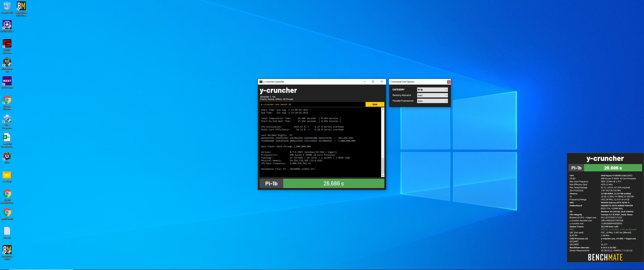Click the Total Computation Time line
The height and width of the screenshot is (270, 644).
(x=301, y=118)
